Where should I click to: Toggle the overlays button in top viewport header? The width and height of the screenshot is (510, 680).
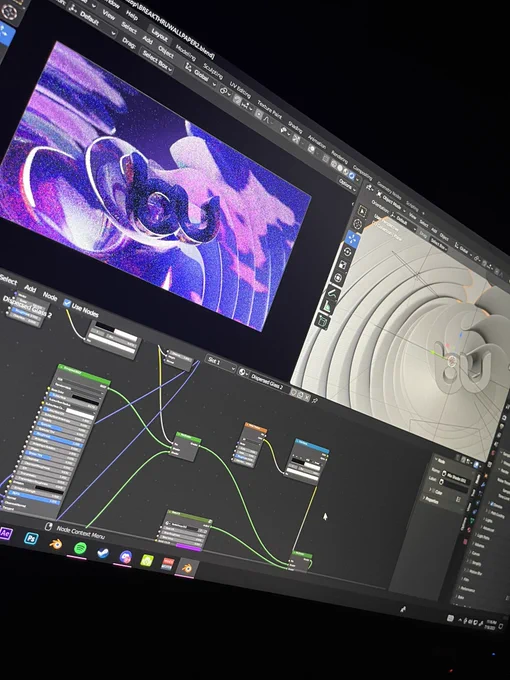pyautogui.click(x=311, y=149)
